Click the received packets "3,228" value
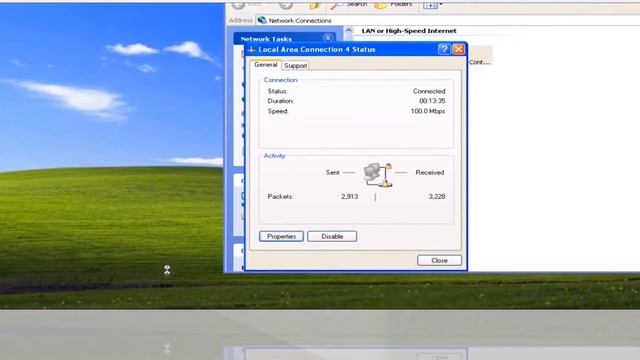 [437, 196]
